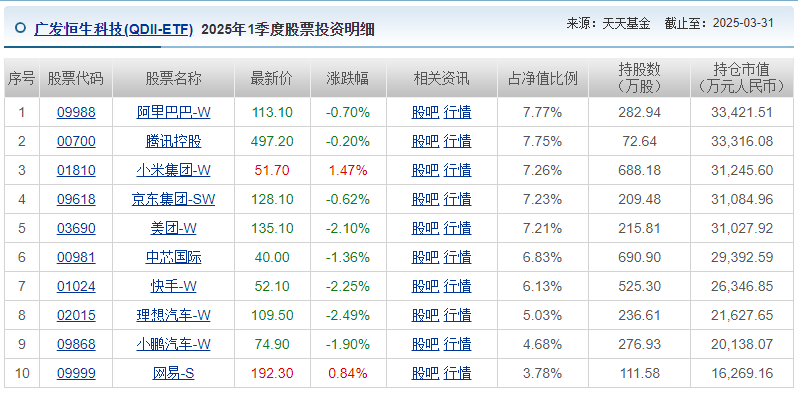
Task: Open stock code 09988 link
Action: [x=76, y=112]
